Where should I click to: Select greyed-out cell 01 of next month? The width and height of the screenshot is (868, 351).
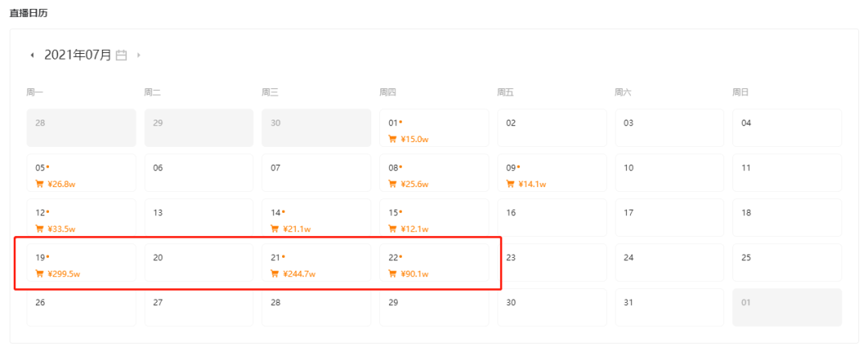(x=787, y=308)
